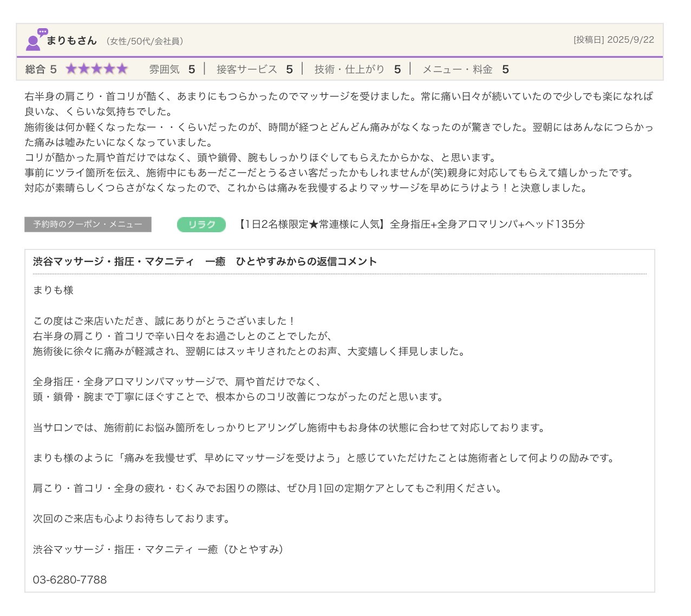Click the 予約時のクーポン・メニュー gray label
The width and height of the screenshot is (691, 616).
click(x=88, y=225)
